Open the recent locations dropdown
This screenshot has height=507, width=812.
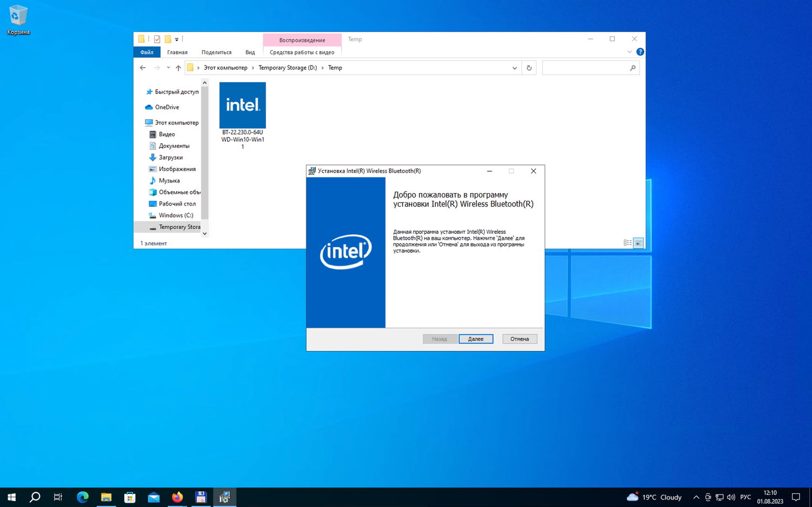coord(168,68)
